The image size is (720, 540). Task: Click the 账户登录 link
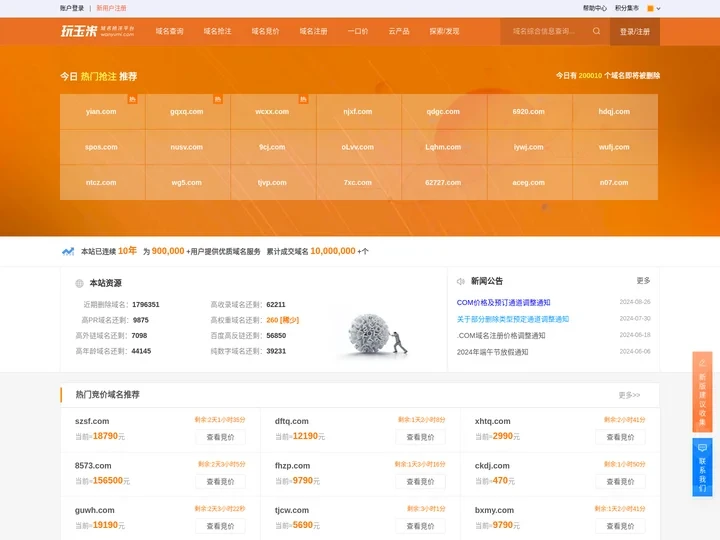[x=72, y=8]
